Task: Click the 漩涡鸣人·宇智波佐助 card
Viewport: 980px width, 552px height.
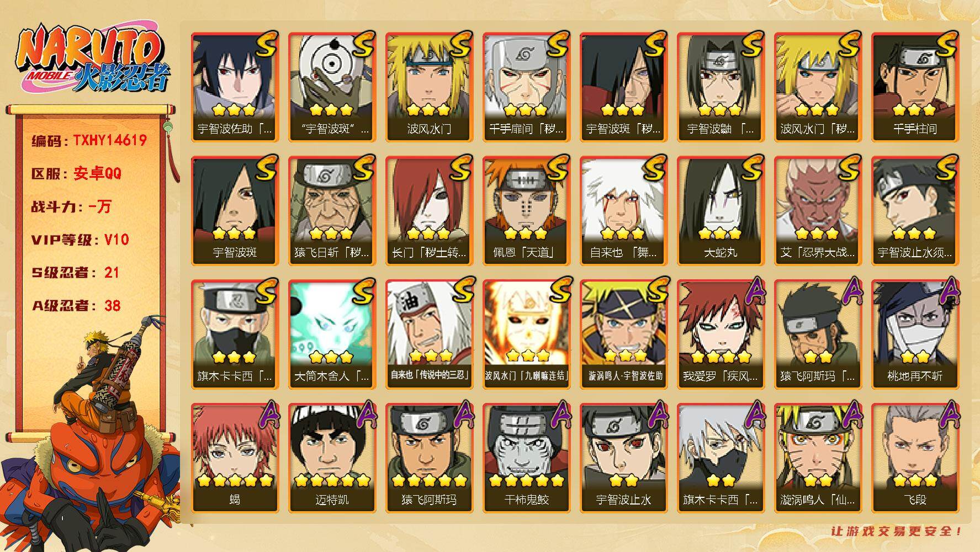Action: click(x=623, y=334)
